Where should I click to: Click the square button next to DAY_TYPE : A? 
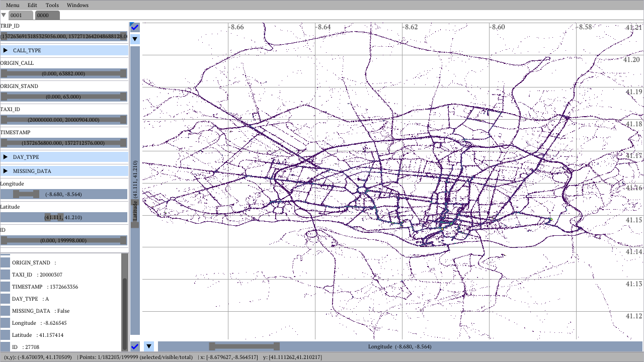click(x=5, y=299)
